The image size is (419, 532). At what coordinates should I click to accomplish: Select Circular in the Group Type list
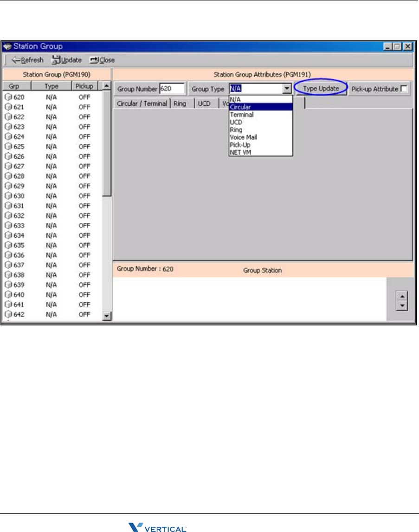coord(261,107)
